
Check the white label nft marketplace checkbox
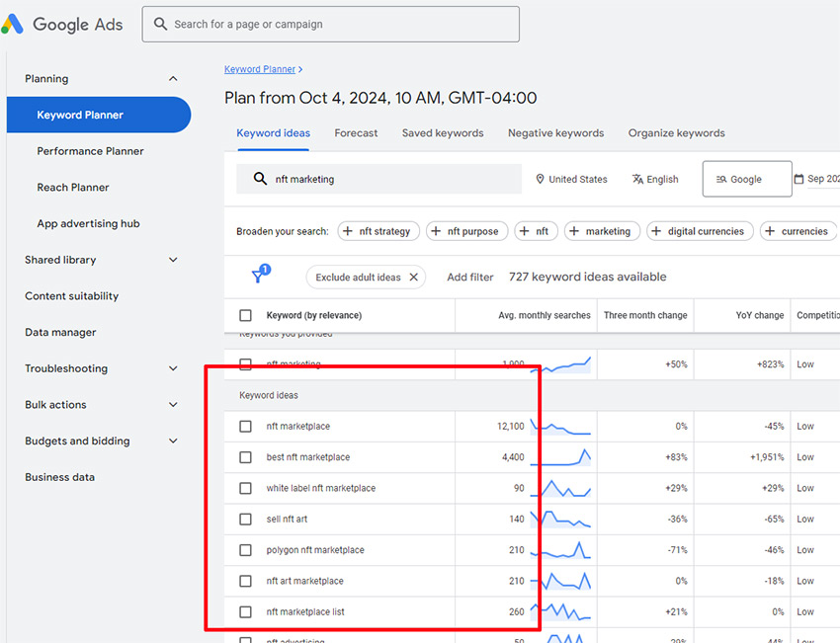click(x=245, y=488)
